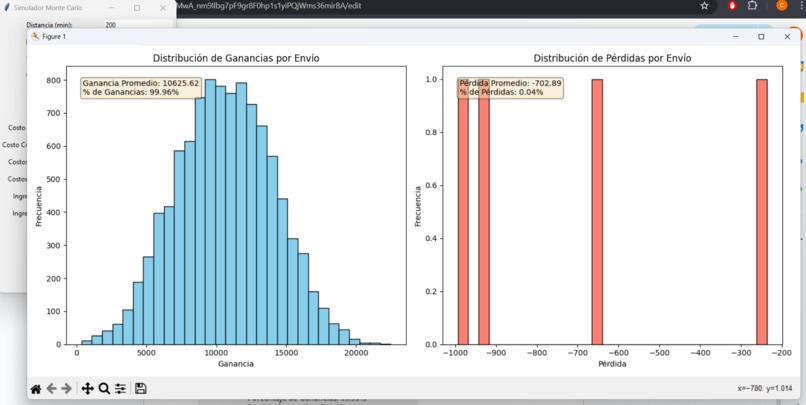Click the 'Simulador Monte Carlo' window title
Image resolution: width=806 pixels, height=405 pixels.
(x=48, y=8)
